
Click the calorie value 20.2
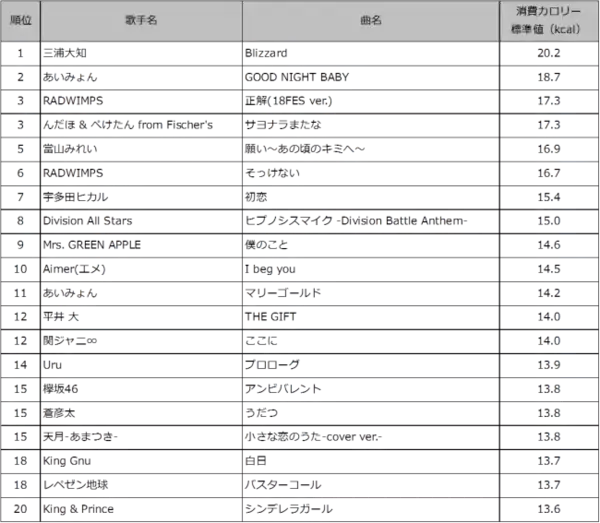[548, 53]
